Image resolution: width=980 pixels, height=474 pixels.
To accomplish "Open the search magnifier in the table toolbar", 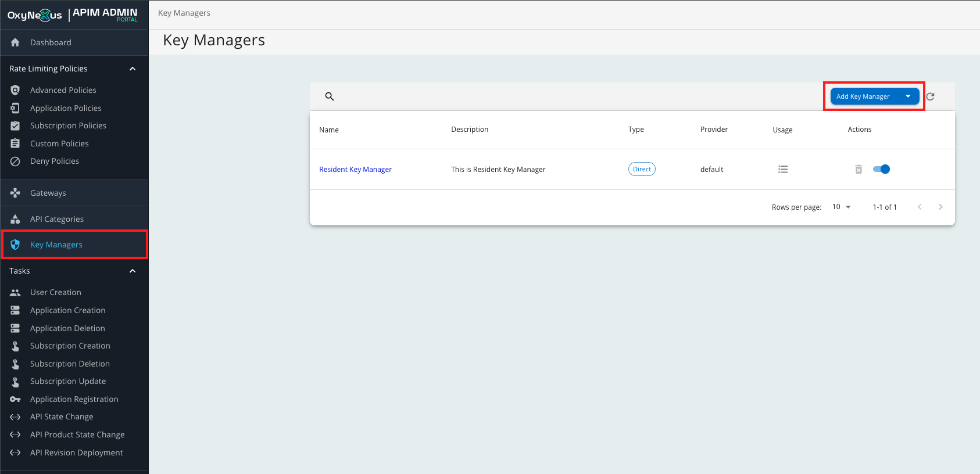I will point(330,96).
